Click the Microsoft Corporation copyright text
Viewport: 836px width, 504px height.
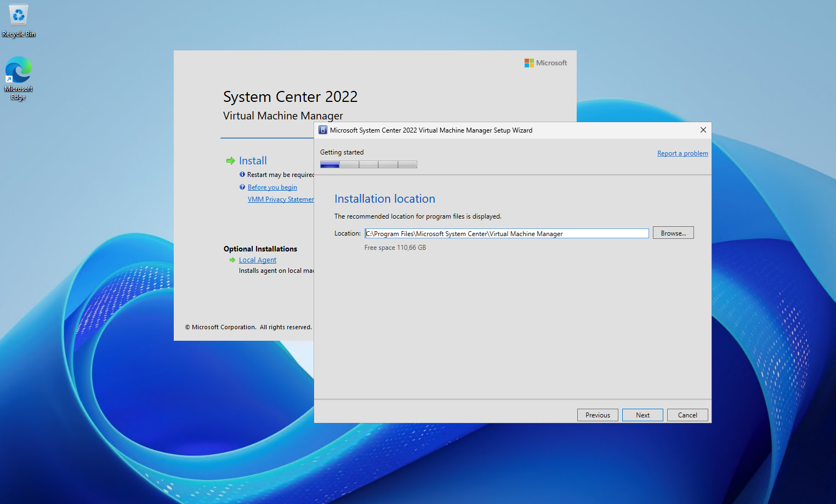click(248, 327)
